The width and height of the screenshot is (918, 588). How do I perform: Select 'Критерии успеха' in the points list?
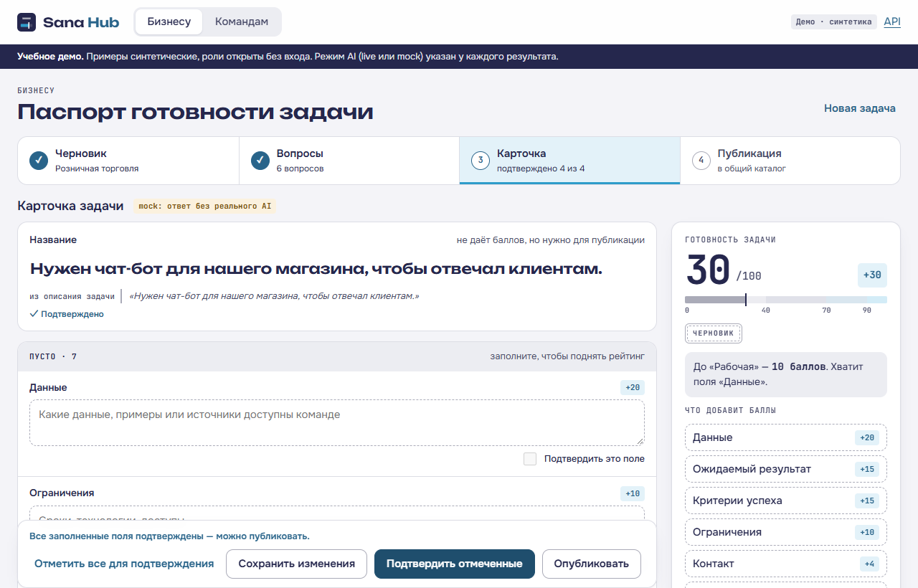pos(786,501)
